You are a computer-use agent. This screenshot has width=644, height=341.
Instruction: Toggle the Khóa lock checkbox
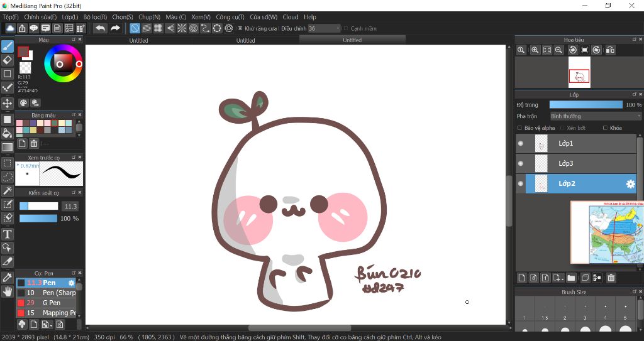[605, 128]
